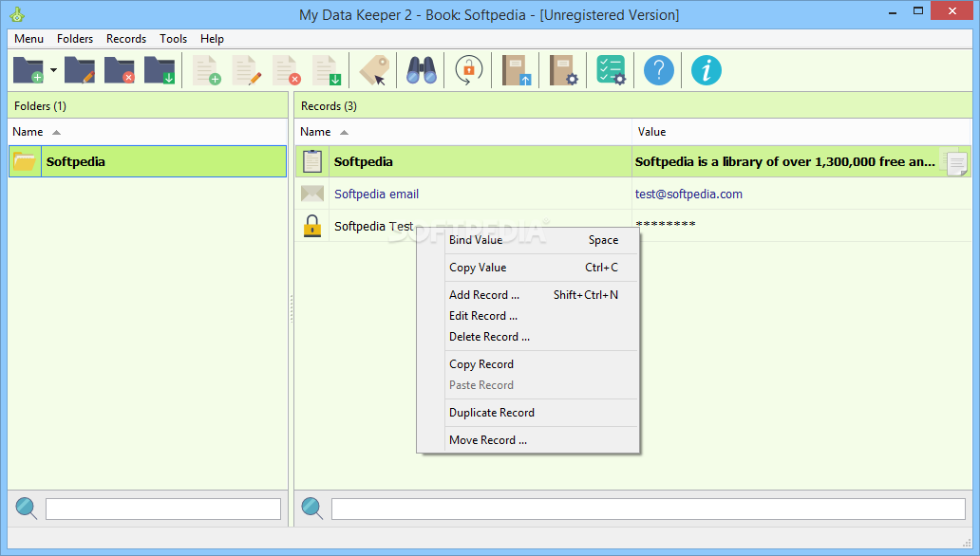
Task: Click the test@softpedia.com value
Action: [688, 195]
